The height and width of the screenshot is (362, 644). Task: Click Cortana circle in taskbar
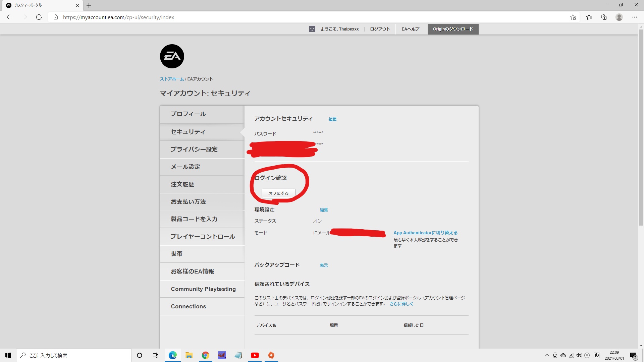tap(140, 355)
